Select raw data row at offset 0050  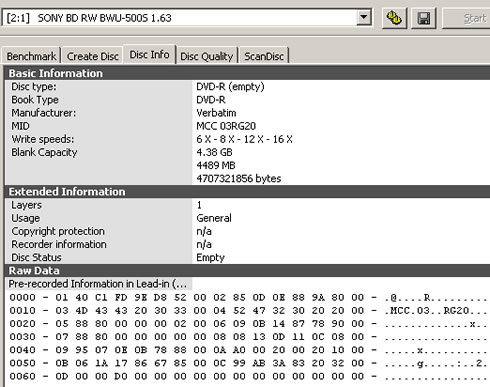pos(247,363)
